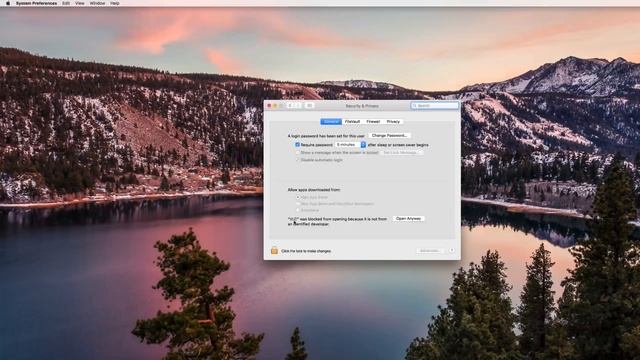The image size is (640, 360).
Task: Switch to the Firewall tab
Action: 373,122
